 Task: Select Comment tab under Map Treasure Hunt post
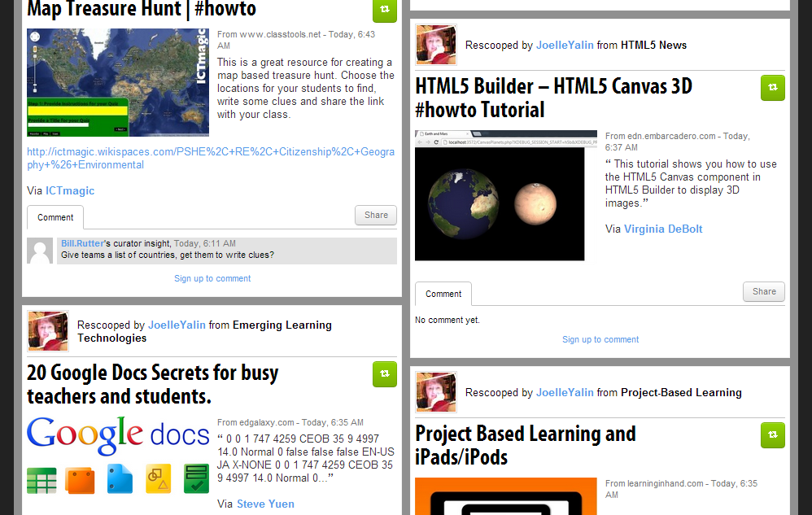point(55,217)
